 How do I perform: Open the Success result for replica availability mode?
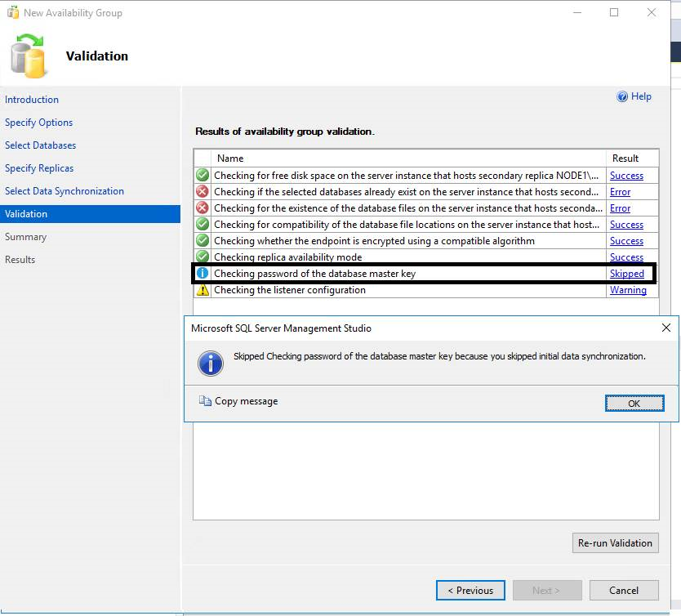click(x=626, y=257)
